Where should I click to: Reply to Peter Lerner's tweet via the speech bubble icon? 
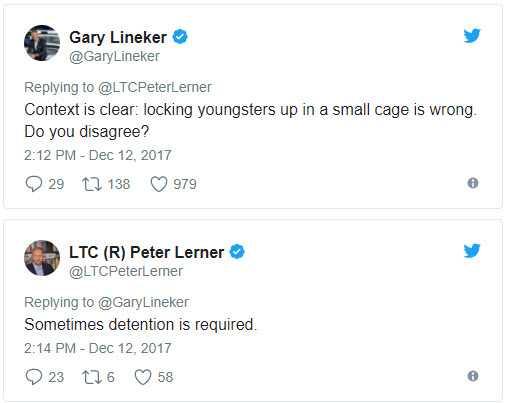click(x=34, y=377)
